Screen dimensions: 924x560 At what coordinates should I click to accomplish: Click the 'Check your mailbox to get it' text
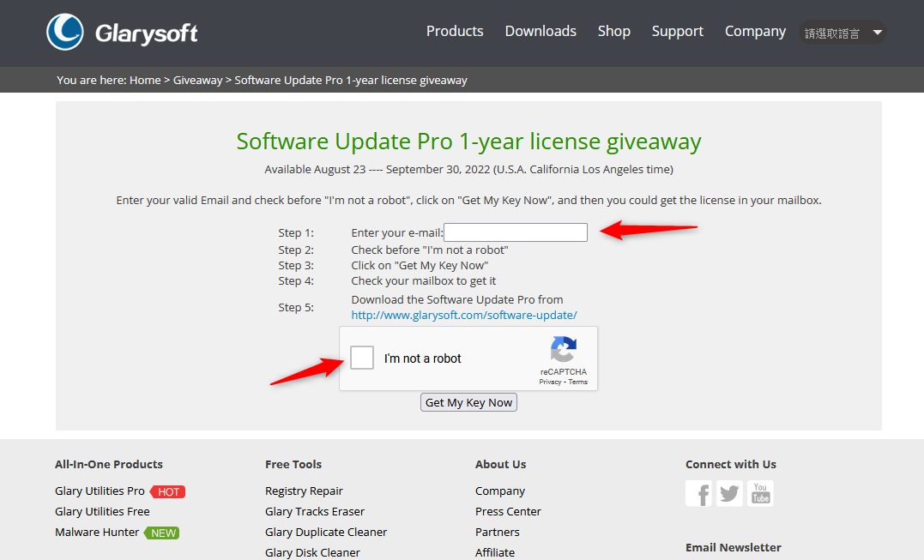coord(423,281)
